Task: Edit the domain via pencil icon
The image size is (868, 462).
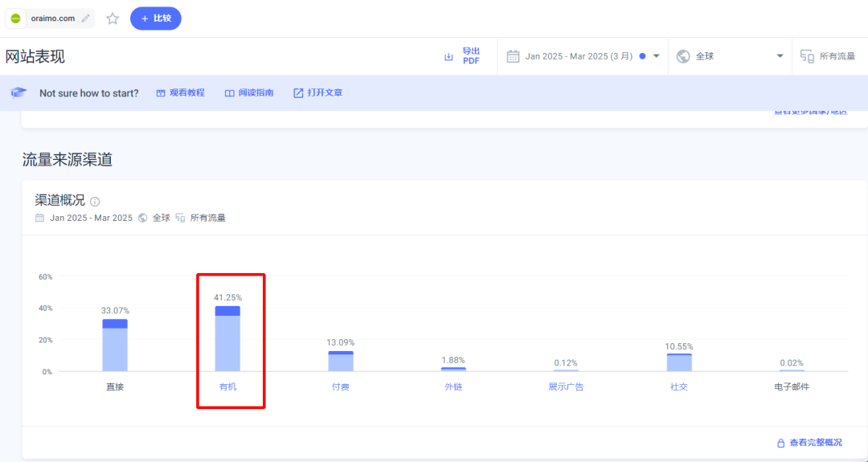Action: (85, 18)
